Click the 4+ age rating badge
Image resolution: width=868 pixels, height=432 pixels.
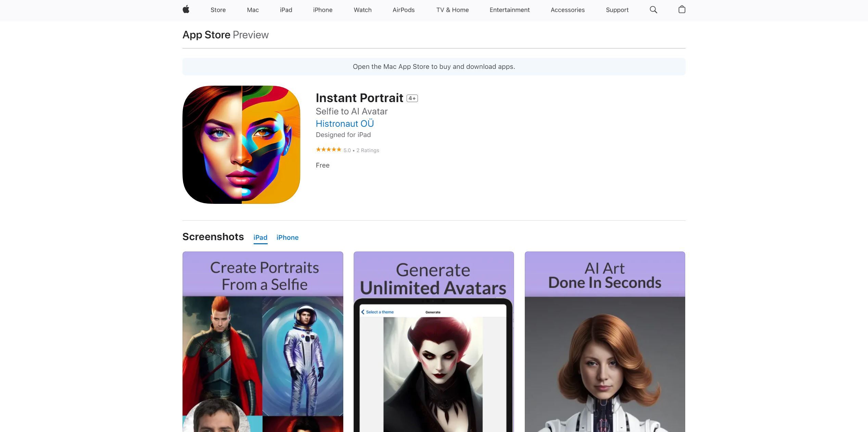(x=412, y=98)
